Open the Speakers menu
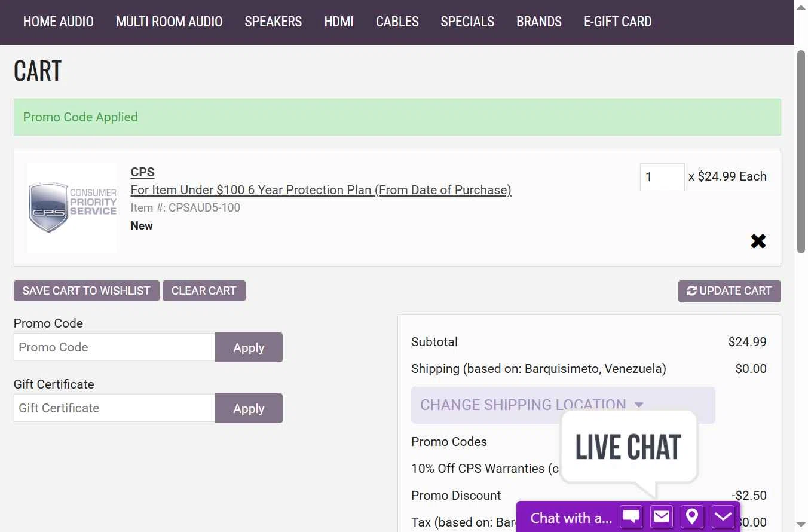Image resolution: width=808 pixels, height=532 pixels. (x=273, y=22)
